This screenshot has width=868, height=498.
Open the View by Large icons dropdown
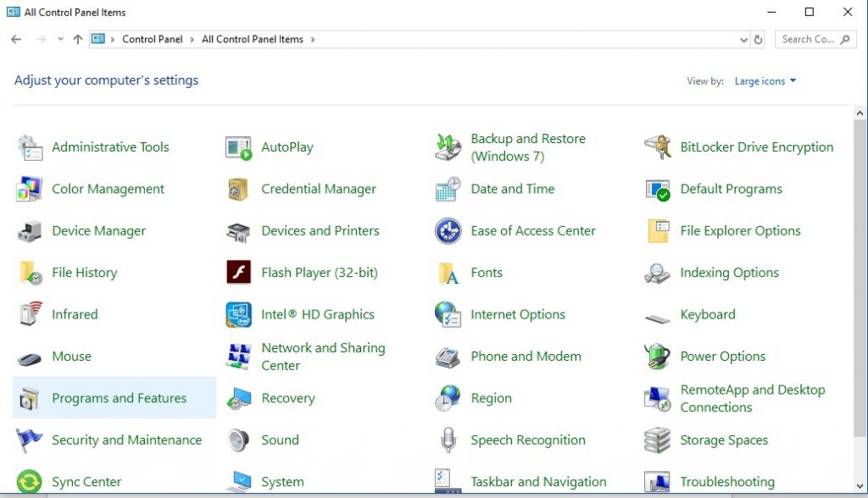(x=765, y=81)
